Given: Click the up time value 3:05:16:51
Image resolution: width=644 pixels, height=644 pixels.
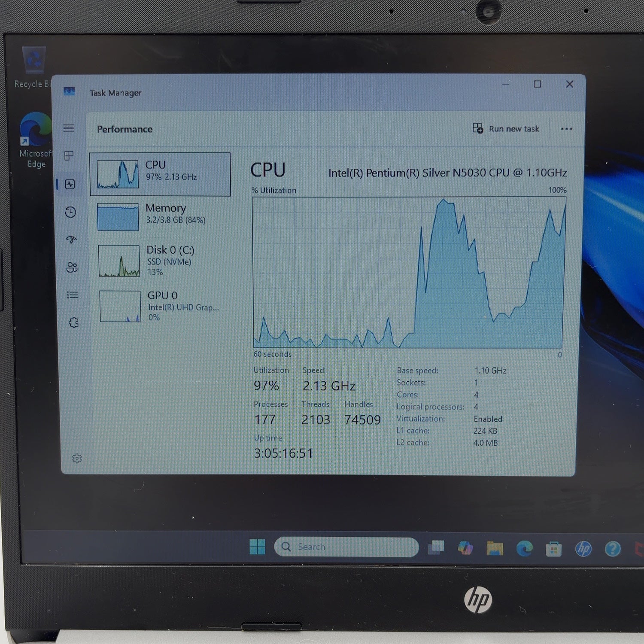Looking at the screenshot, I should tap(283, 453).
